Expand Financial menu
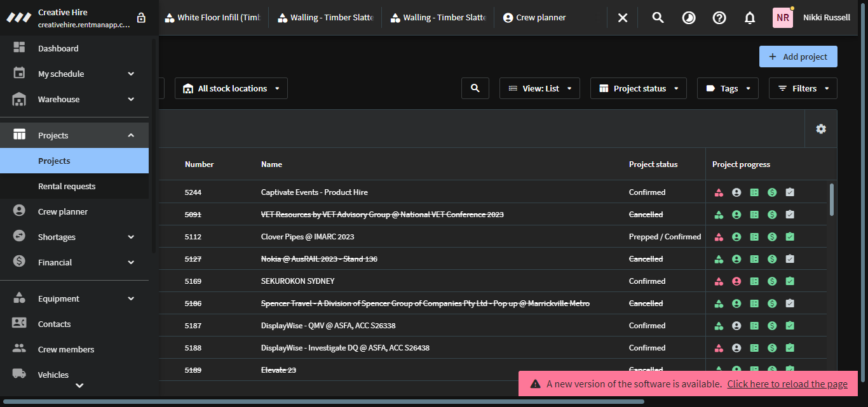 pos(74,262)
